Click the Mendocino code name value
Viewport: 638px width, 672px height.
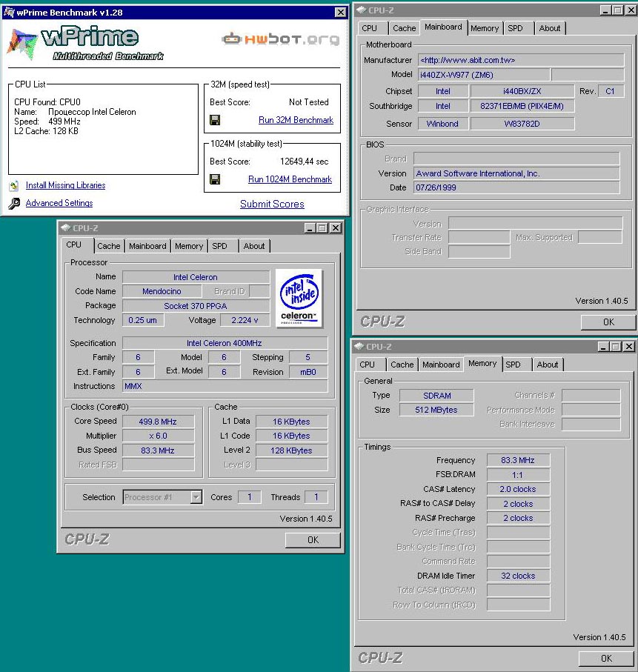[x=162, y=291]
